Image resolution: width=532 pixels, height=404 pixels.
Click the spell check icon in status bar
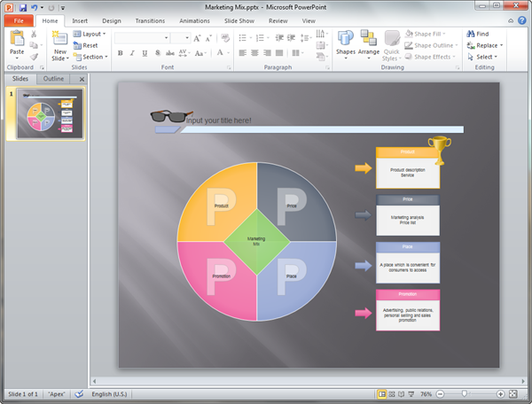79,393
